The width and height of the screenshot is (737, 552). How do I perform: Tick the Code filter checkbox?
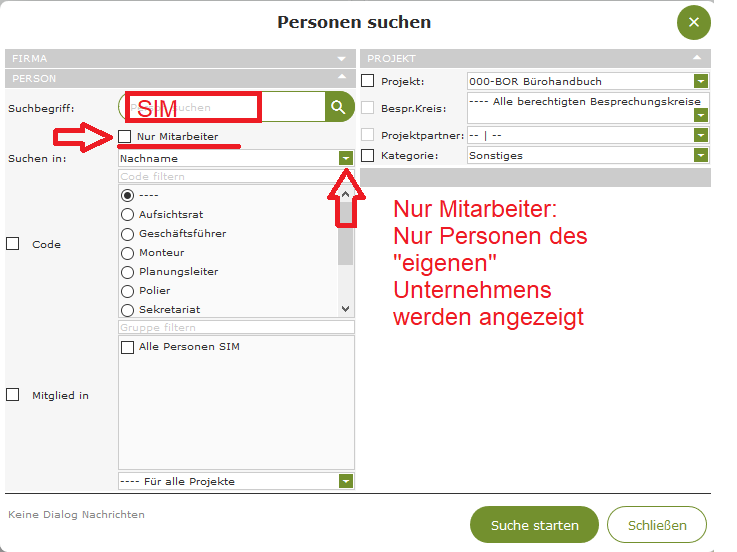[13, 244]
